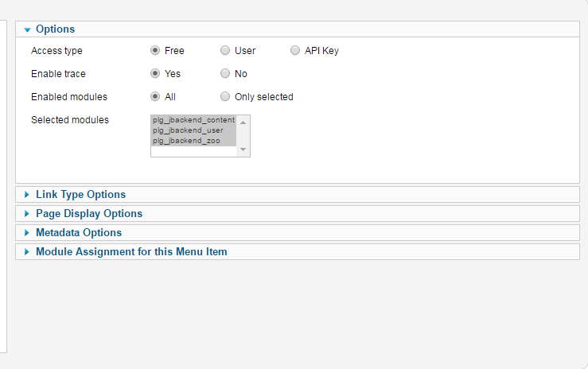
Task: Select plg_jbackend_content in module list
Action: (193, 120)
